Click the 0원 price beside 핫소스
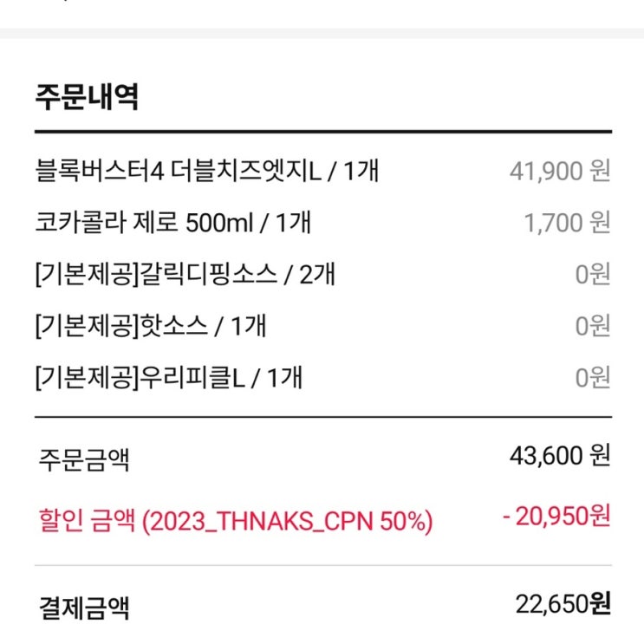 [593, 326]
